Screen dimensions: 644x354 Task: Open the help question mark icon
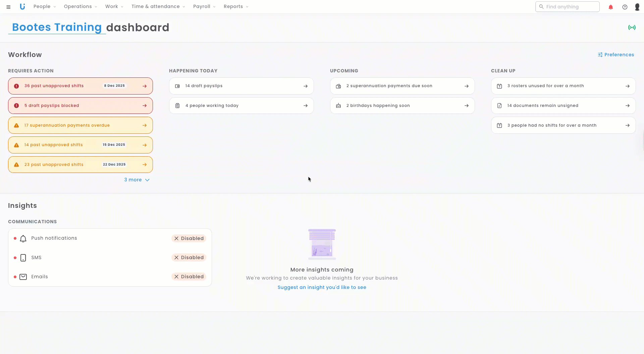click(x=625, y=7)
